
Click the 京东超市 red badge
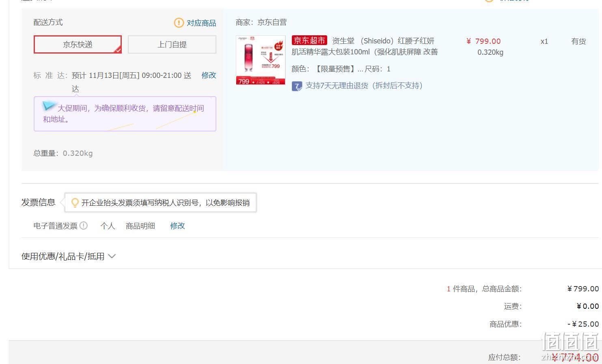click(x=309, y=41)
